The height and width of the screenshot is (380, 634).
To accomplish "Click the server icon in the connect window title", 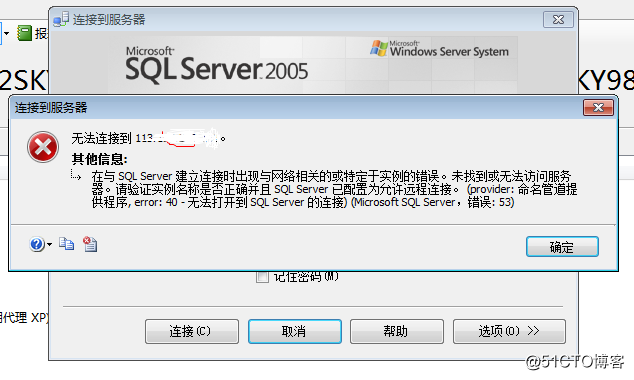I will click(x=61, y=19).
